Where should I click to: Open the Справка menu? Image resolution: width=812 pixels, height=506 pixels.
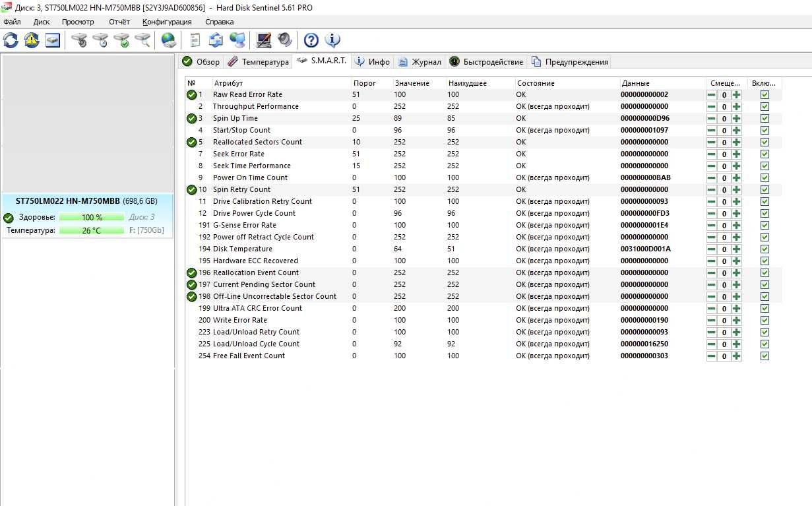coord(219,22)
